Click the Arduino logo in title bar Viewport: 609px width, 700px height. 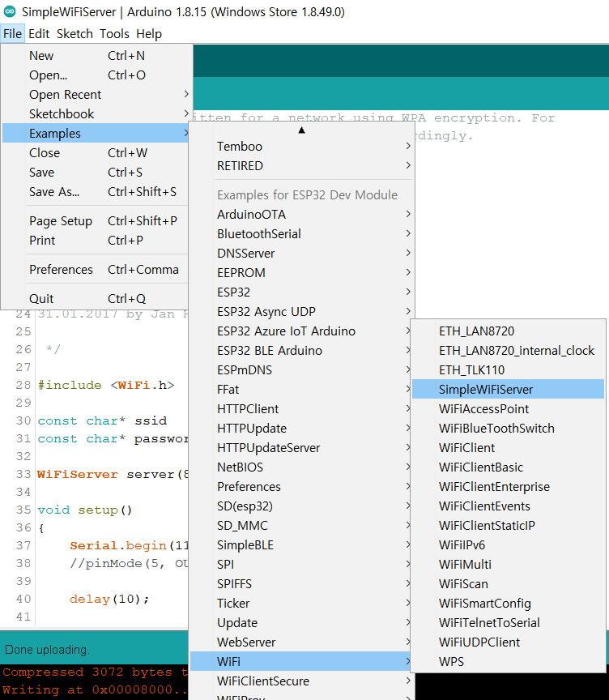click(10, 12)
